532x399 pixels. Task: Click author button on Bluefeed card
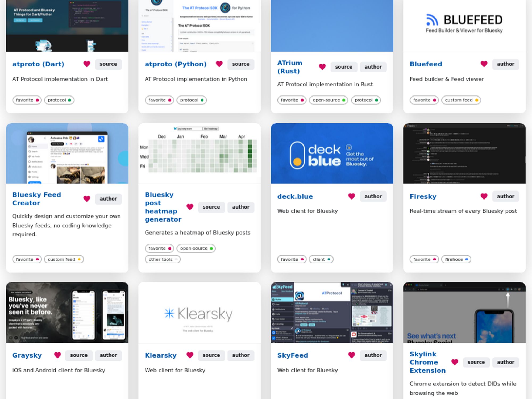(x=506, y=64)
